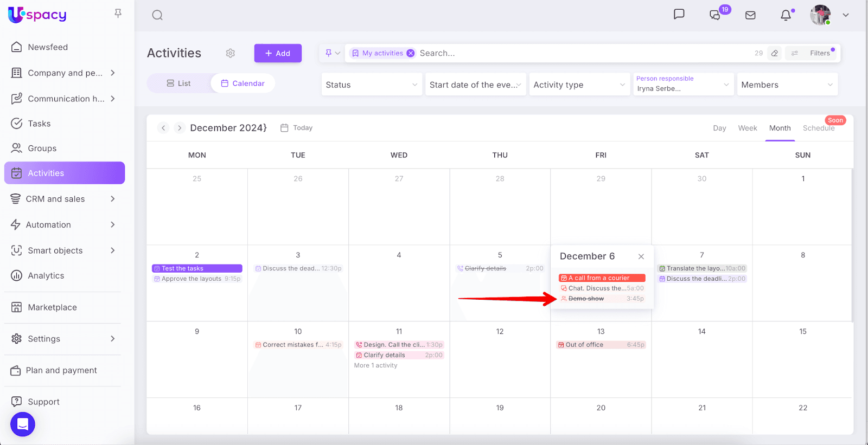Open the mail envelope icon
This screenshot has height=445, width=868.
tap(750, 15)
